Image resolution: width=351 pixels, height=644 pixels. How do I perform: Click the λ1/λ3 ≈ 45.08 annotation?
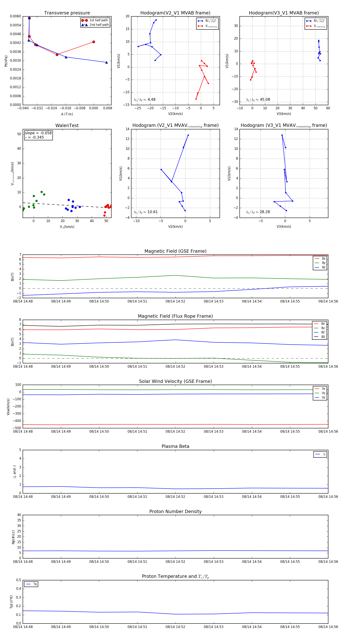pyautogui.click(x=258, y=100)
